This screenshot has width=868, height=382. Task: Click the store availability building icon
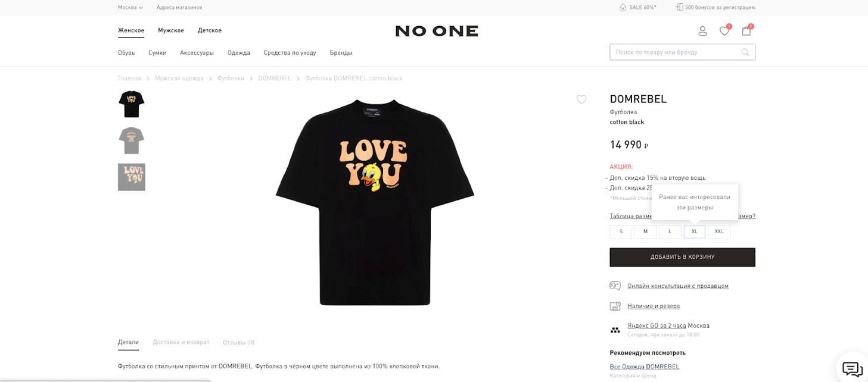[615, 306]
